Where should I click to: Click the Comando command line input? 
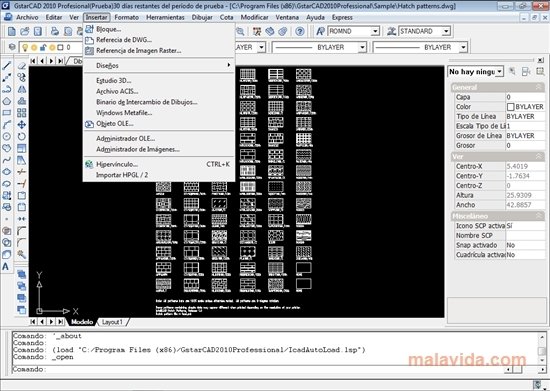point(275,369)
